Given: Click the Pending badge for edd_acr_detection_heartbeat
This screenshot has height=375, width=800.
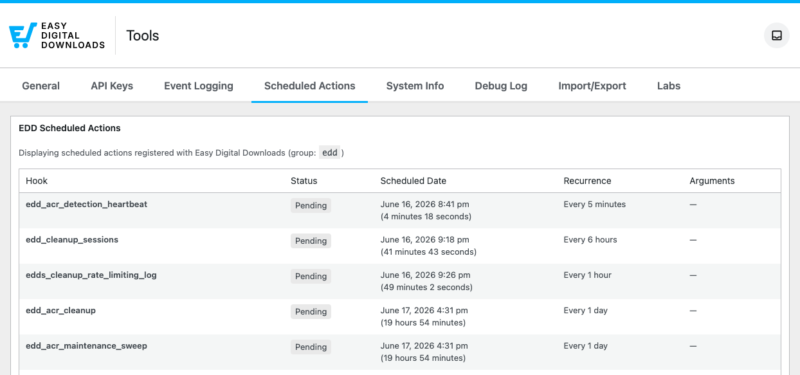Looking at the screenshot, I should [x=311, y=206].
